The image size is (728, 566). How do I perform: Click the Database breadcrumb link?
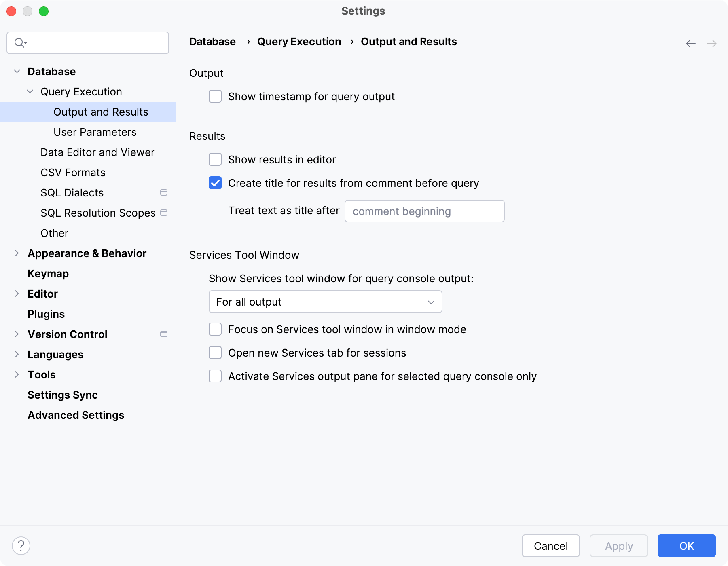pos(212,41)
